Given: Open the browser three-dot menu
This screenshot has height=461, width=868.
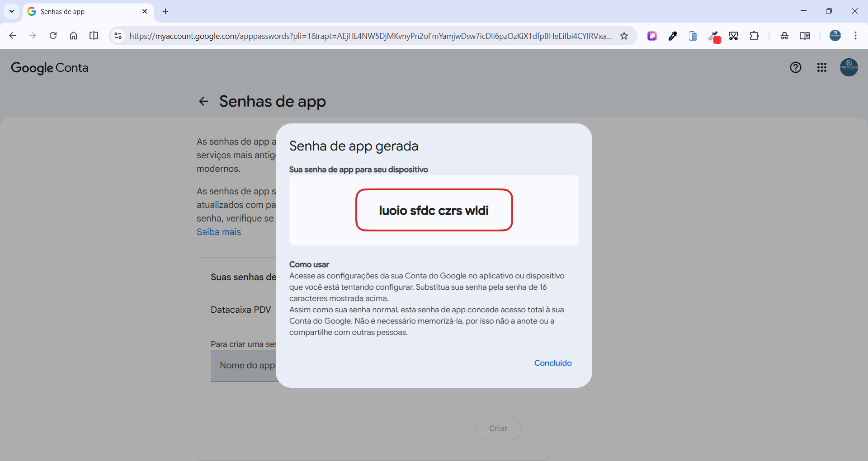Looking at the screenshot, I should point(855,36).
